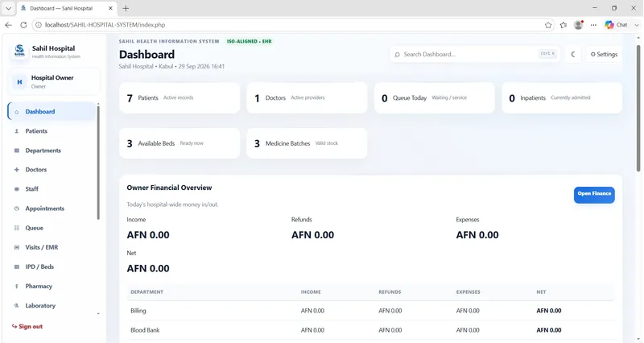Click the Hospital Owner profile card

(x=54, y=82)
